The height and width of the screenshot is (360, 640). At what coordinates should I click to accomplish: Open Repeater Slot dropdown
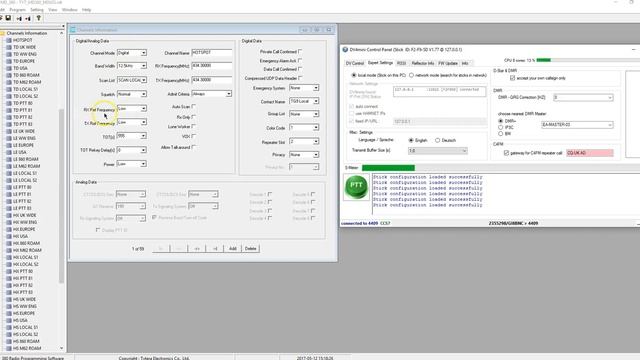(316, 142)
